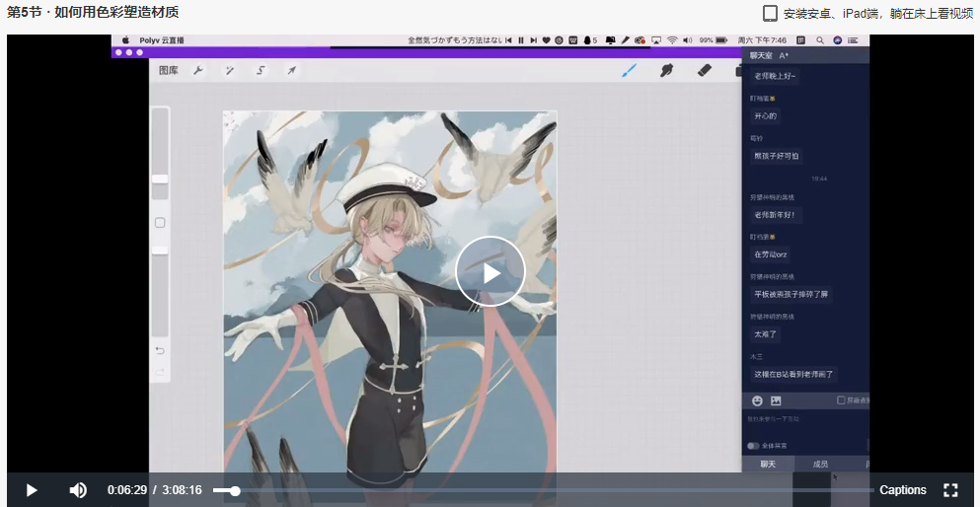The width and height of the screenshot is (980, 507).
Task: Select the Eraser tool
Action: (x=705, y=71)
